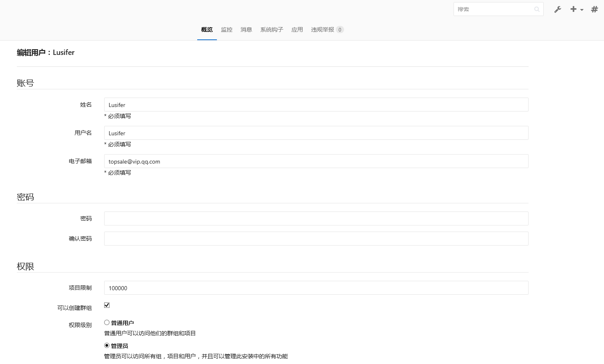Open the 系统钩子 tab
The image size is (604, 364).
point(272,30)
